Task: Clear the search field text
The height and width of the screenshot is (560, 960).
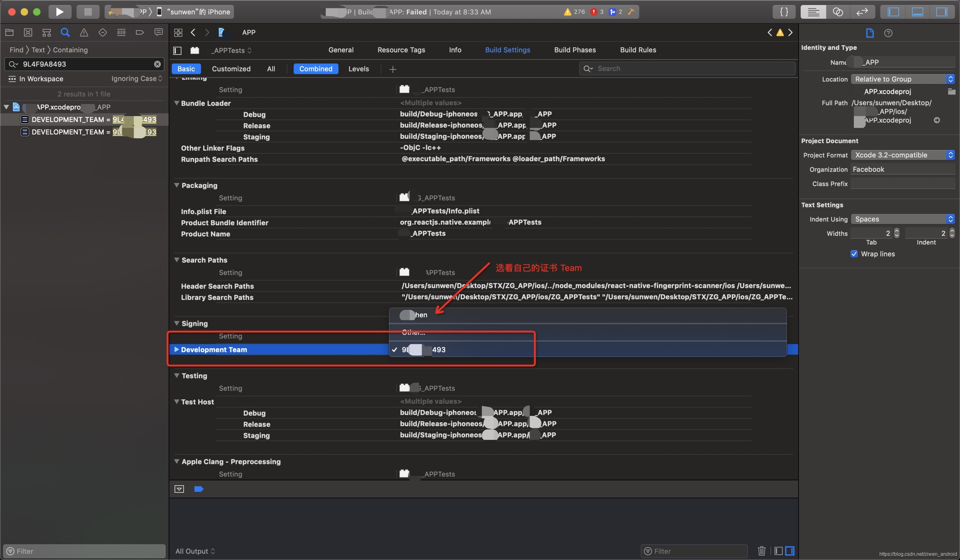Action: 157,64
